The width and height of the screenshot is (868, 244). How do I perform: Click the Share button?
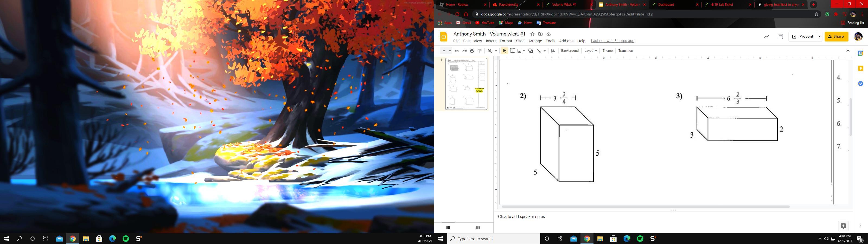836,36
